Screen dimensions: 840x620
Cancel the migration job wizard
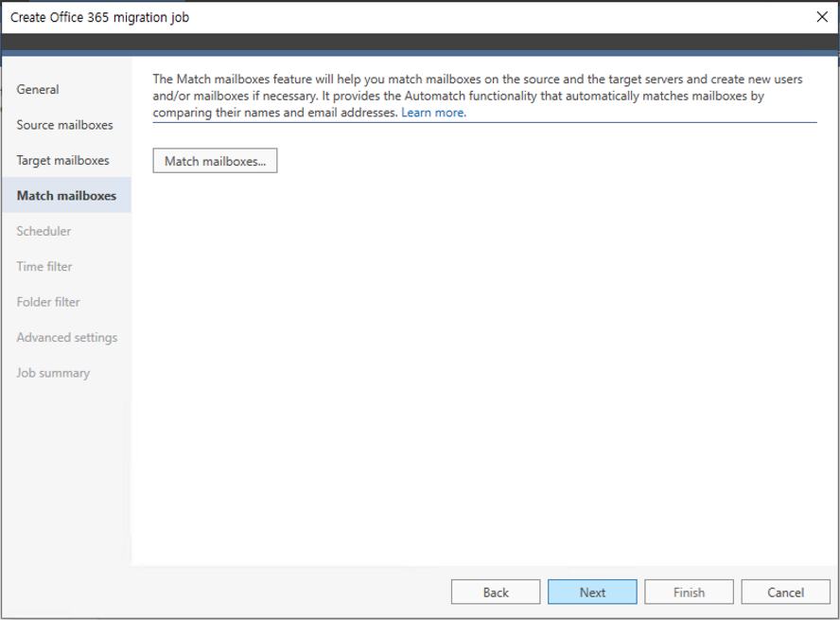785,593
